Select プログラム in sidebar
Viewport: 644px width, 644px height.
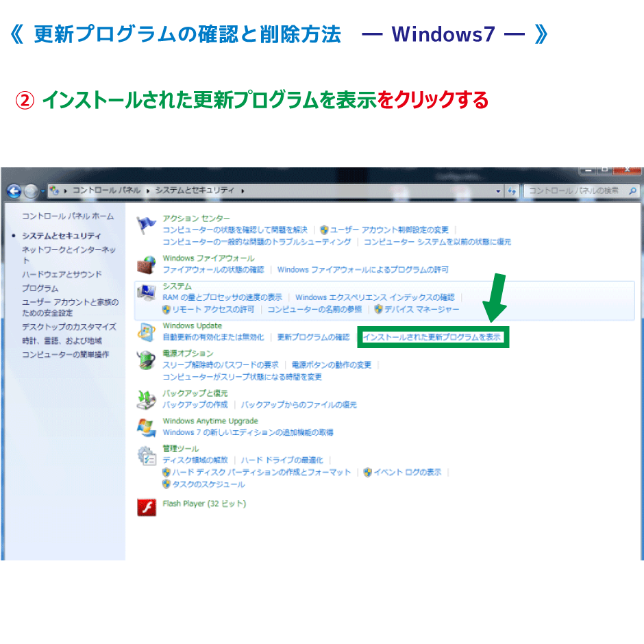40,288
